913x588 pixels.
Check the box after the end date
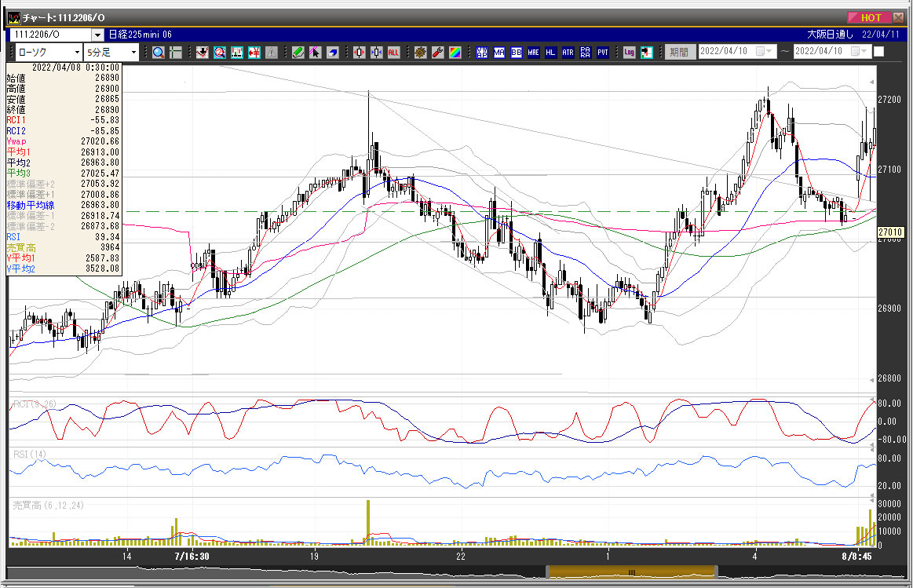[878, 52]
